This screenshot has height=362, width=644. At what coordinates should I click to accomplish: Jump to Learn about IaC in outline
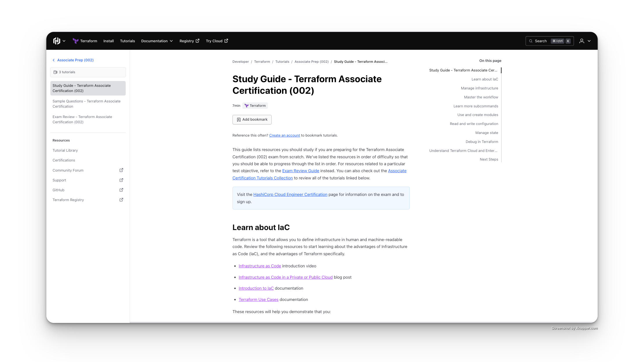coord(485,79)
